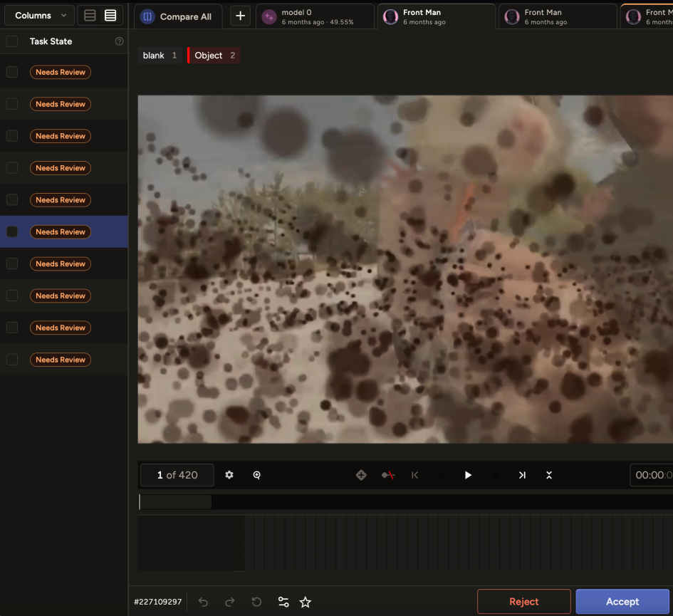Click the remove keyframe icon
The height and width of the screenshot is (616, 673).
[x=388, y=475]
